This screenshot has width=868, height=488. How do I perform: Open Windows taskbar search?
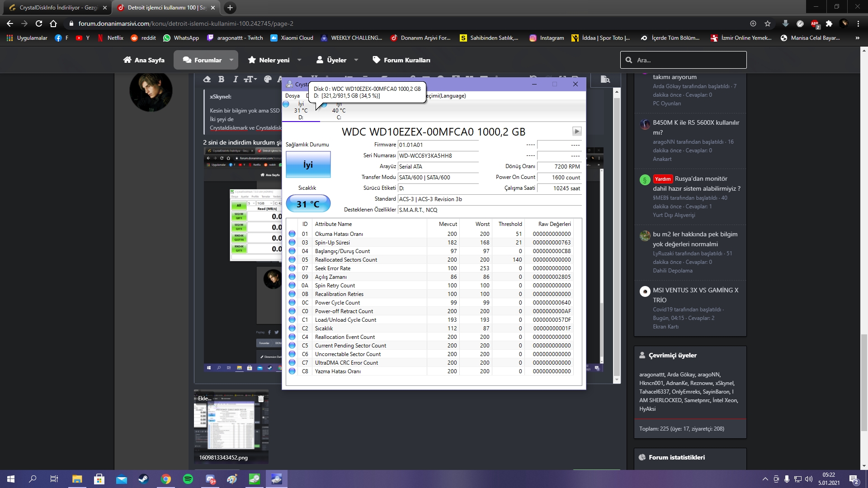33,479
